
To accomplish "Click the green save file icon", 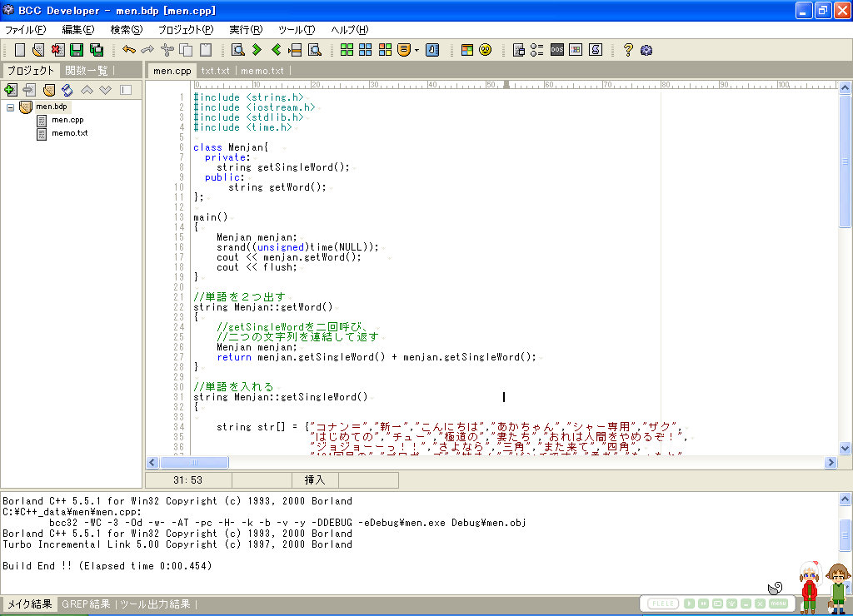I will click(77, 50).
